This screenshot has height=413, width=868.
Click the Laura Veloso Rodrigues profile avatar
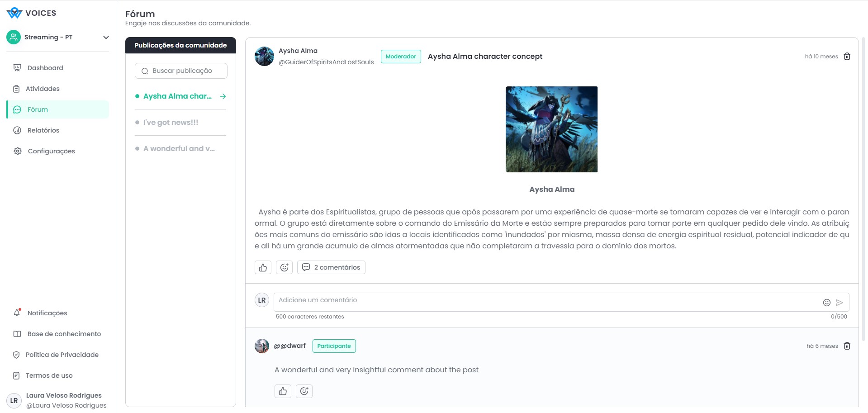[x=14, y=401]
